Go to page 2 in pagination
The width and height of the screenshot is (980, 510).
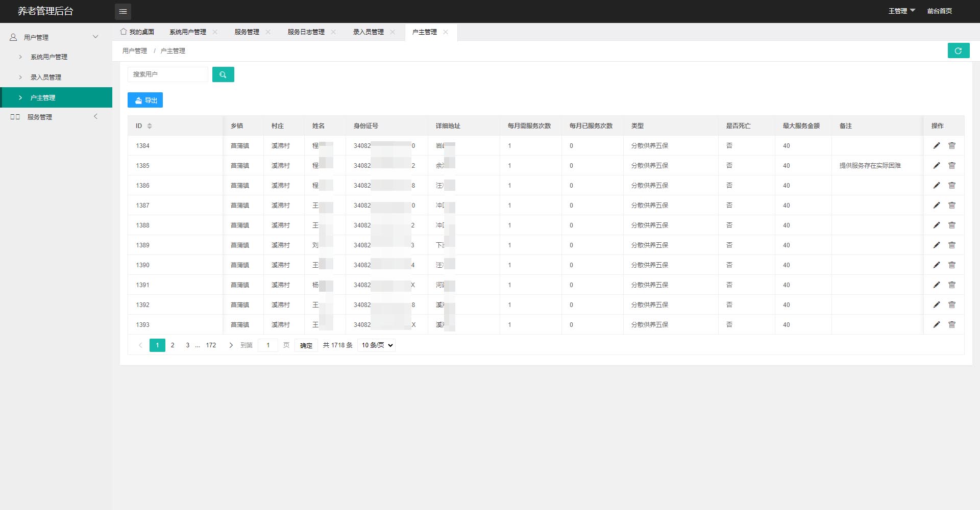pyautogui.click(x=173, y=345)
